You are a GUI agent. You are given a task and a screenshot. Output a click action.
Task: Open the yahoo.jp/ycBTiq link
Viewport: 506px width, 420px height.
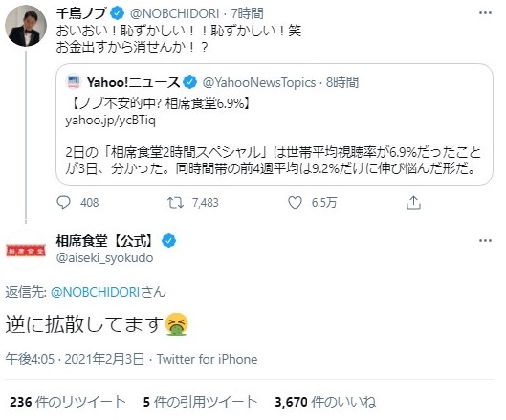110,121
